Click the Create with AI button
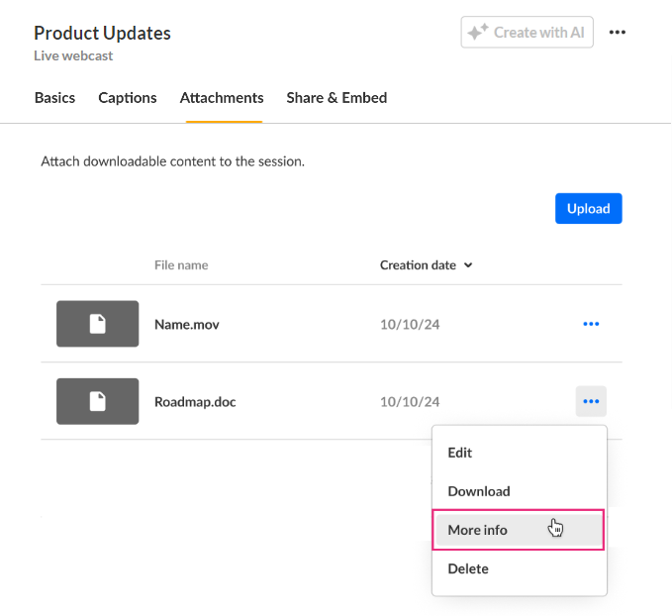672x616 pixels. [x=528, y=33]
